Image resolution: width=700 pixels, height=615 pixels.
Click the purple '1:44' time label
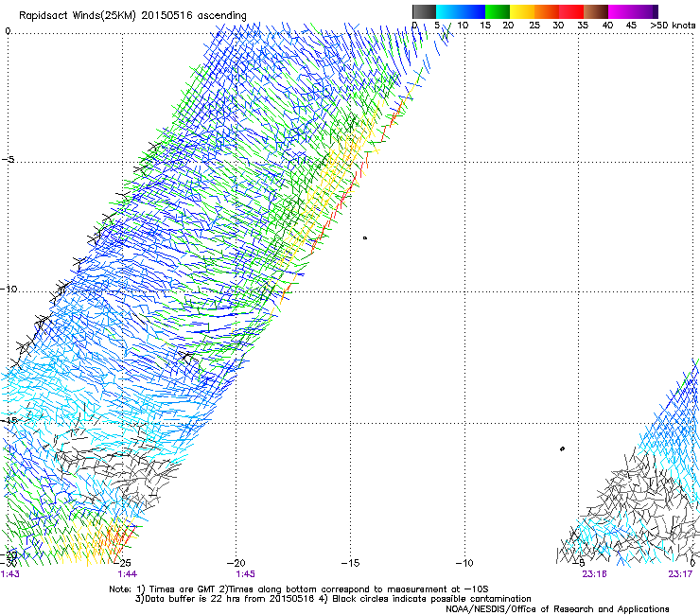click(128, 574)
